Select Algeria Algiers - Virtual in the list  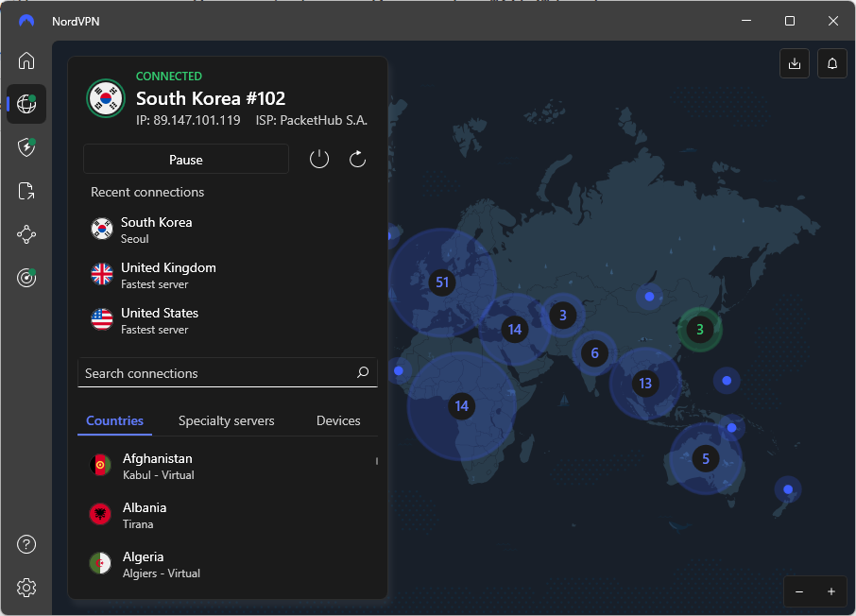[227, 565]
